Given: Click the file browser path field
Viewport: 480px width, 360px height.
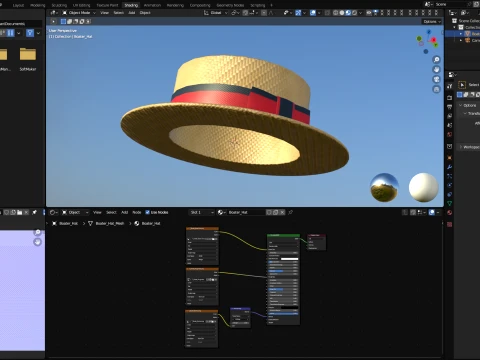Looking at the screenshot, I should pos(21,24).
